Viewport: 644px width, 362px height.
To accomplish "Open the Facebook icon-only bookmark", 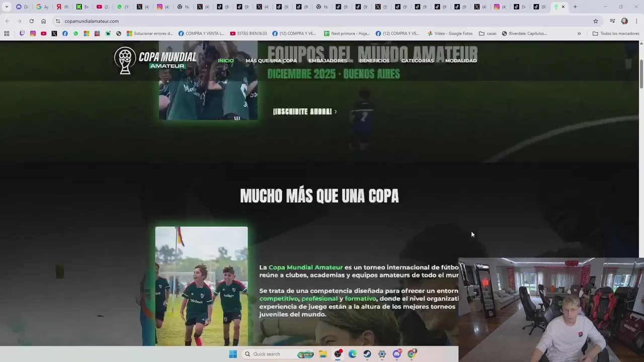I will coord(65,34).
